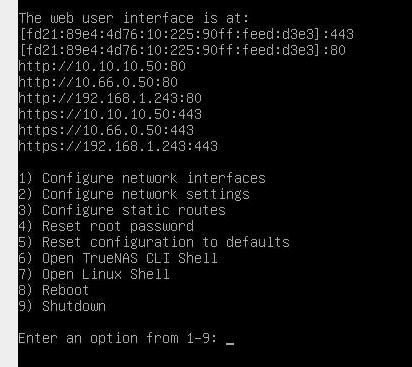Select menu option 2 Configure network settings
Viewport: 412px width, 367px height.
tap(134, 194)
